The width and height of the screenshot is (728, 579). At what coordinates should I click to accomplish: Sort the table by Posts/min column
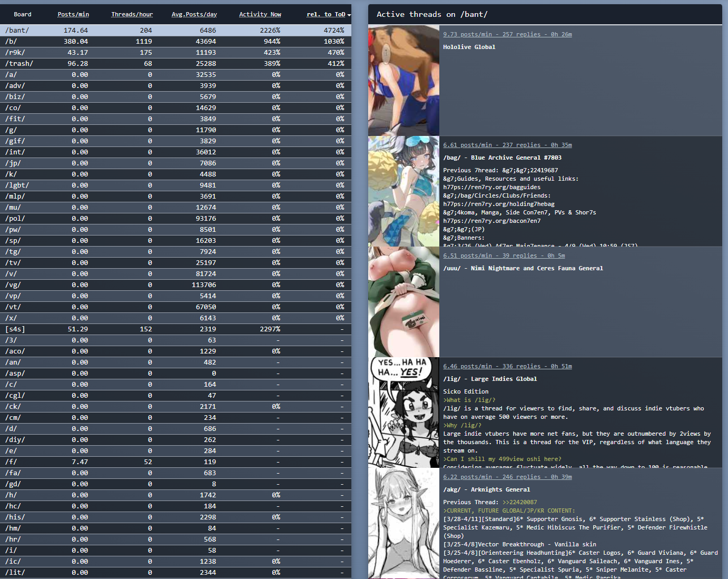pyautogui.click(x=73, y=14)
